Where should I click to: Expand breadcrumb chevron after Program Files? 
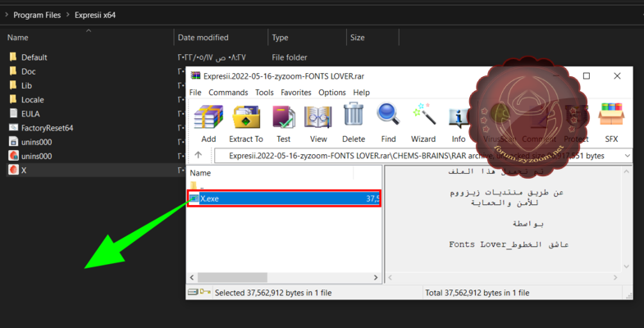(x=68, y=16)
